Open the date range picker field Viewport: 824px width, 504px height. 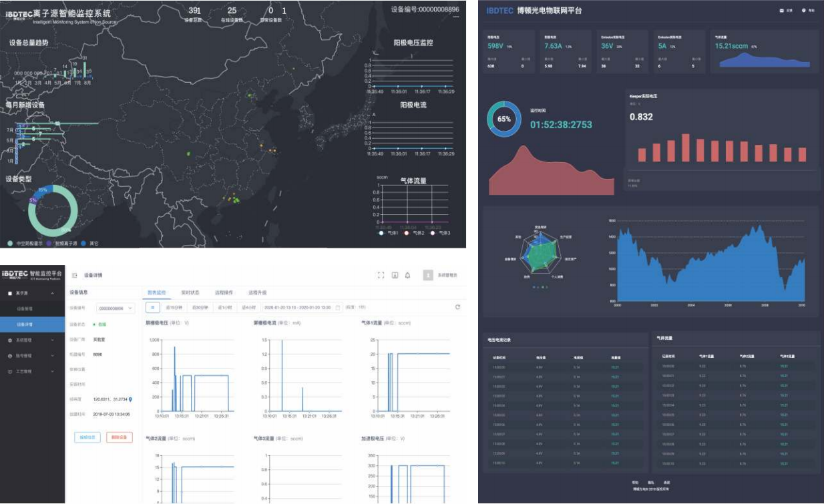pos(302,307)
